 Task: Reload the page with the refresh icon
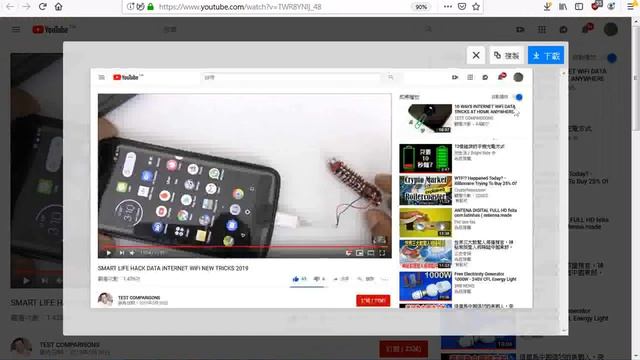[x=42, y=7]
